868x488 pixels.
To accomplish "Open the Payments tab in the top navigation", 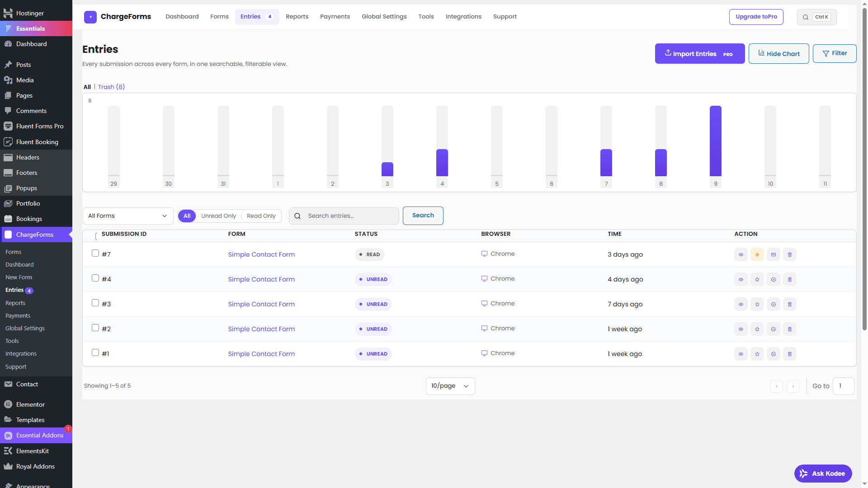I will pyautogui.click(x=335, y=17).
